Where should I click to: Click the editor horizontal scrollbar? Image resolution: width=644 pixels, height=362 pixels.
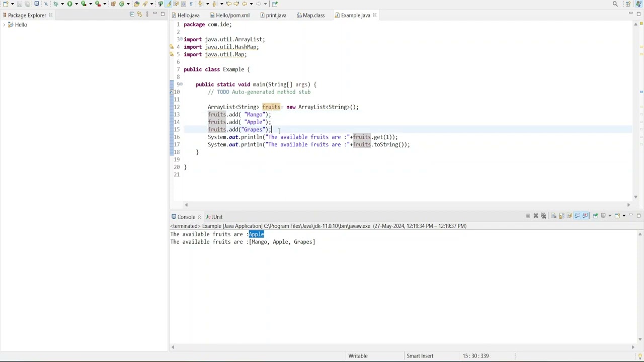(x=407, y=205)
